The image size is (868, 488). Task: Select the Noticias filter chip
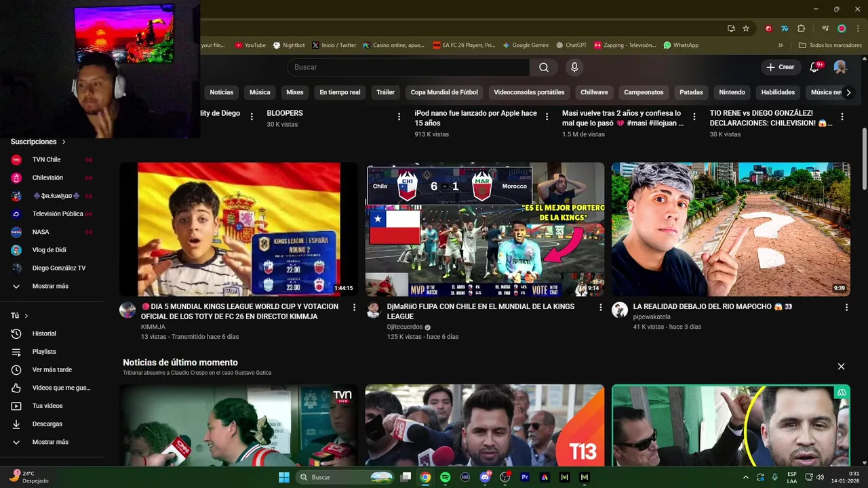pyautogui.click(x=222, y=92)
